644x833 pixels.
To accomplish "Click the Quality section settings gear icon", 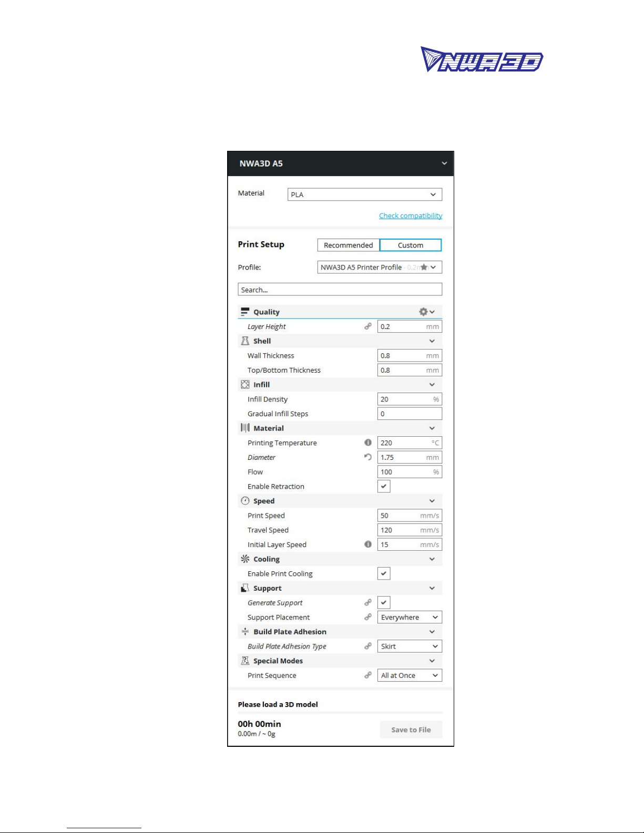I will (x=423, y=312).
